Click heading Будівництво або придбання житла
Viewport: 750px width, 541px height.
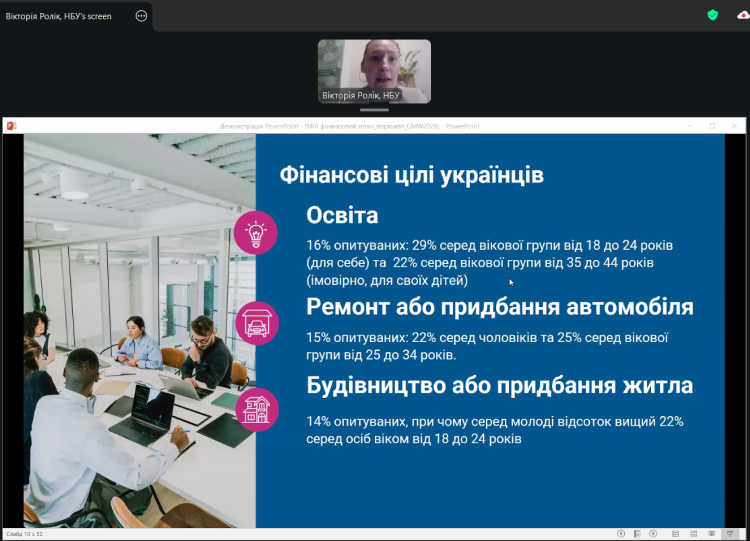[500, 385]
